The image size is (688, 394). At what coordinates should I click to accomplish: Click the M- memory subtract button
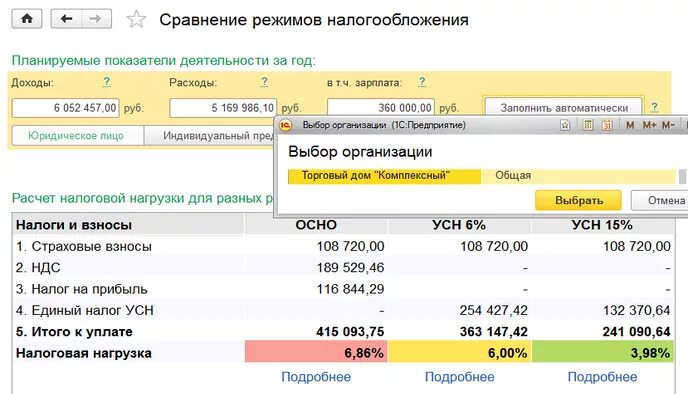point(668,125)
